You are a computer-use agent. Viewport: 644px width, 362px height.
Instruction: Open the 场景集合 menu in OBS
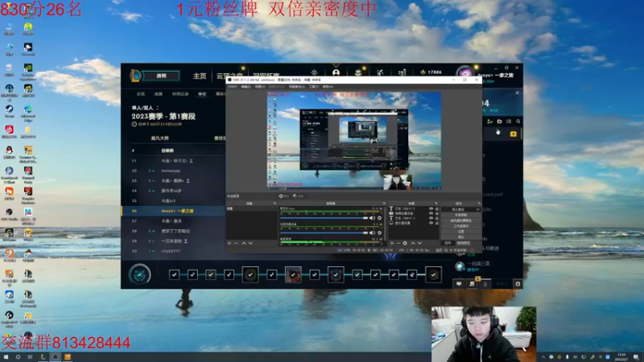[x=296, y=87]
